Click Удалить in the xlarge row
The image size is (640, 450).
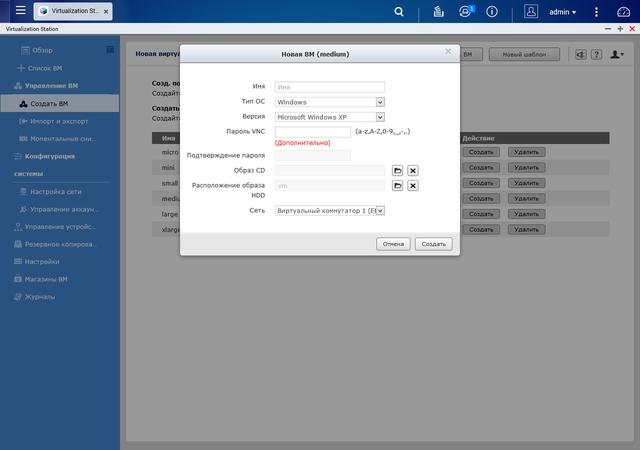pyautogui.click(x=527, y=230)
